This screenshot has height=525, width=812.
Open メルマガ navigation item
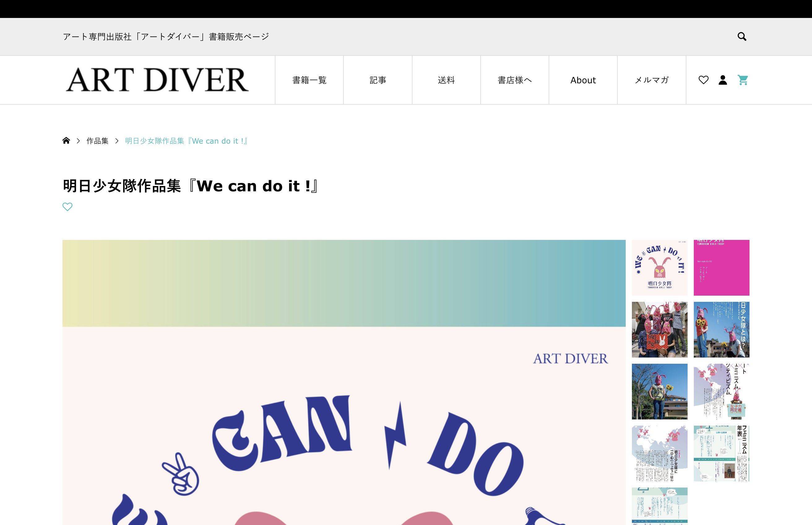(651, 80)
